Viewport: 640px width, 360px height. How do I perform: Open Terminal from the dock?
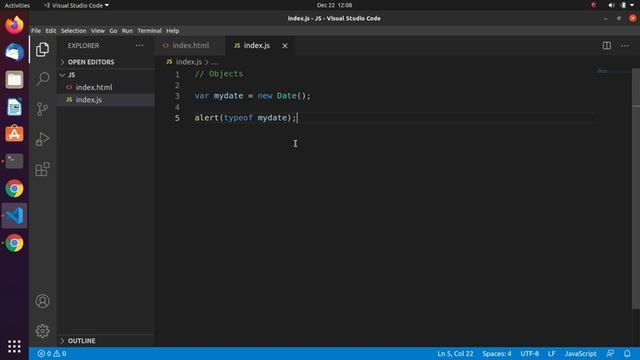(x=14, y=161)
